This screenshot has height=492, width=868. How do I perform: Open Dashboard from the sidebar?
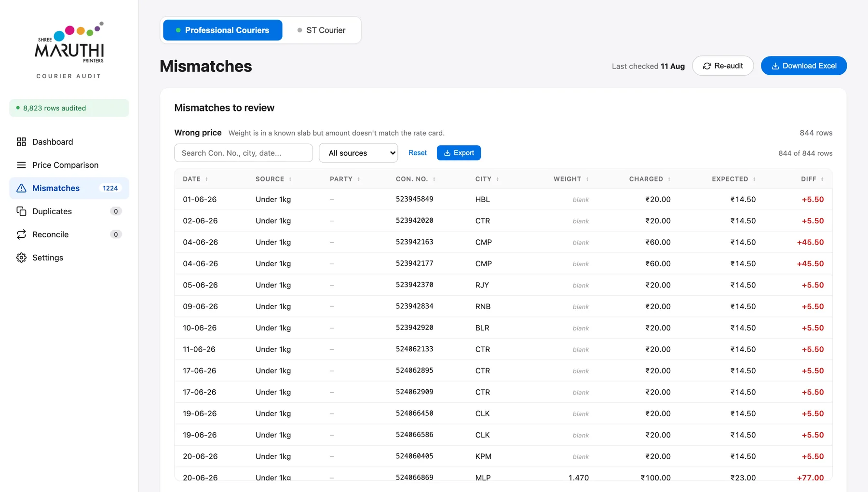(69, 142)
